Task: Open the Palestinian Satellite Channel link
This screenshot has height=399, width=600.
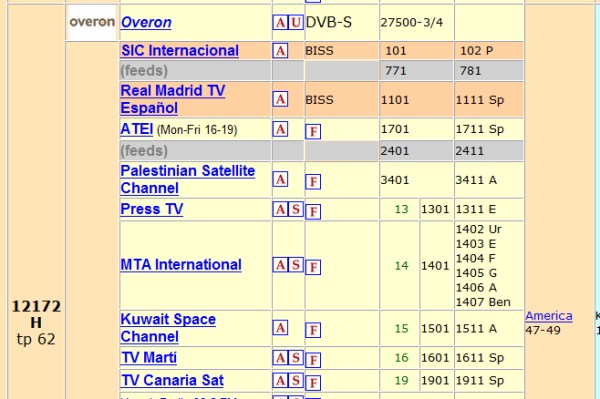Action: click(188, 179)
